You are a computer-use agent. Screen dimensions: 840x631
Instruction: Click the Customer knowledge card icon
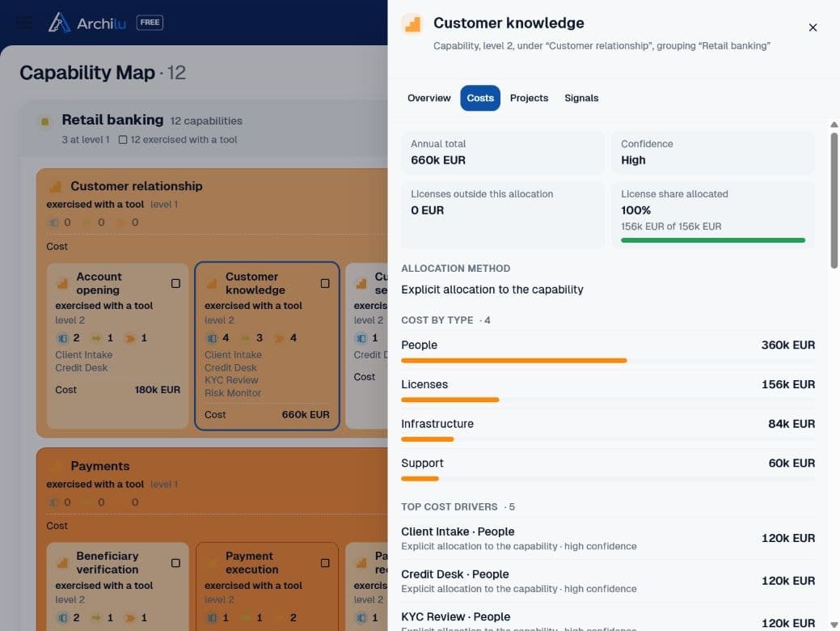coord(212,284)
